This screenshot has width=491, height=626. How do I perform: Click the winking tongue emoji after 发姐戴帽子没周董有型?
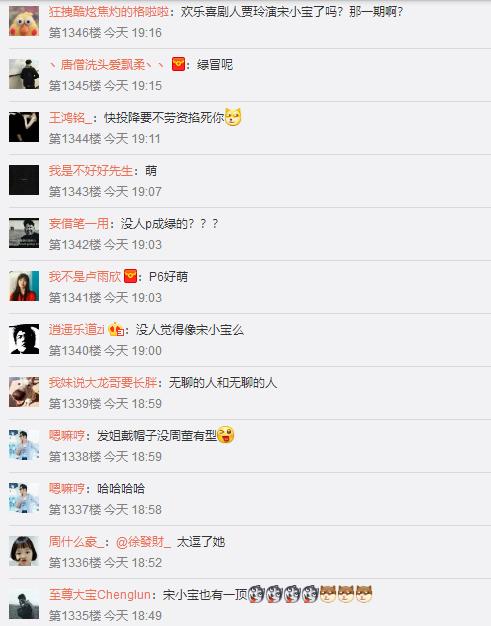point(226,435)
